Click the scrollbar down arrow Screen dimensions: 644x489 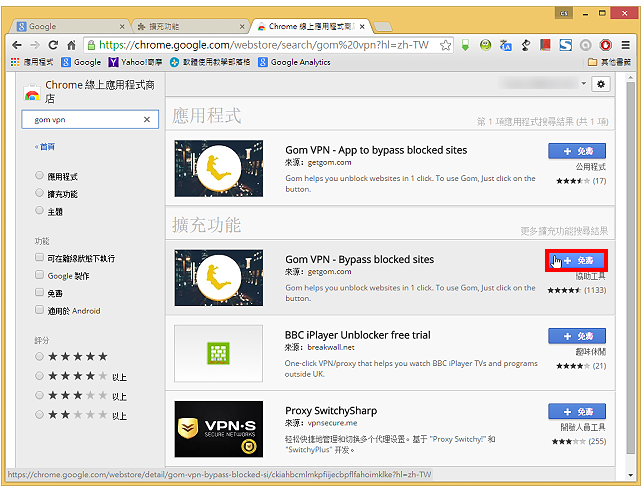pos(630,475)
